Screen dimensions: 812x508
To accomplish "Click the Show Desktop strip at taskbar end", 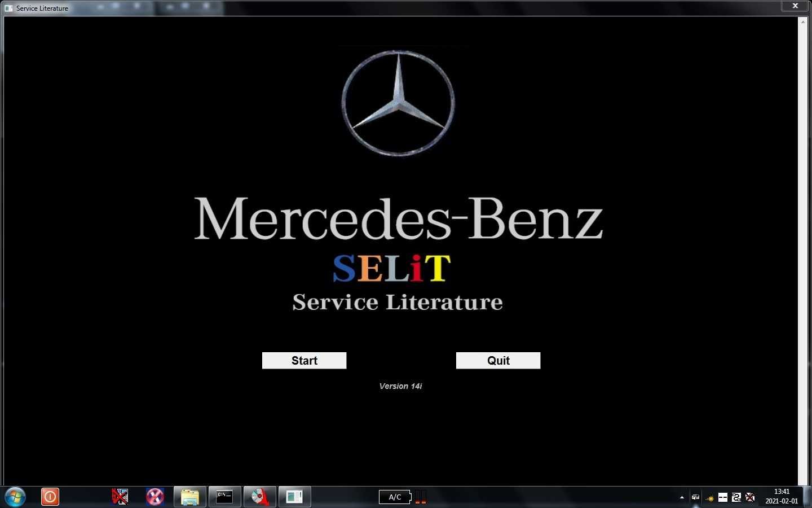I will coord(807,497).
